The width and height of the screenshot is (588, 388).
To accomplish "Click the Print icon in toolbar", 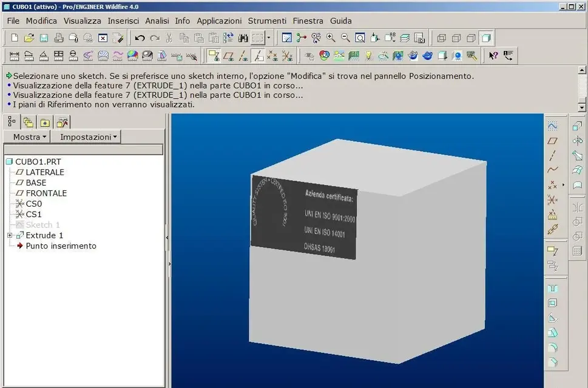I will click(x=59, y=38).
